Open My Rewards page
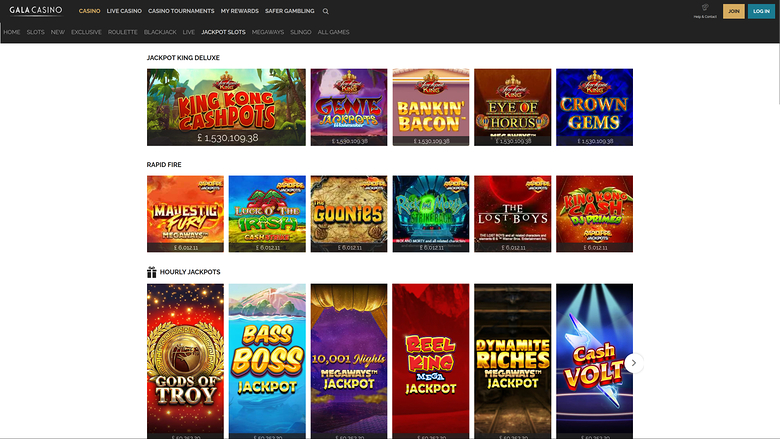 click(237, 11)
